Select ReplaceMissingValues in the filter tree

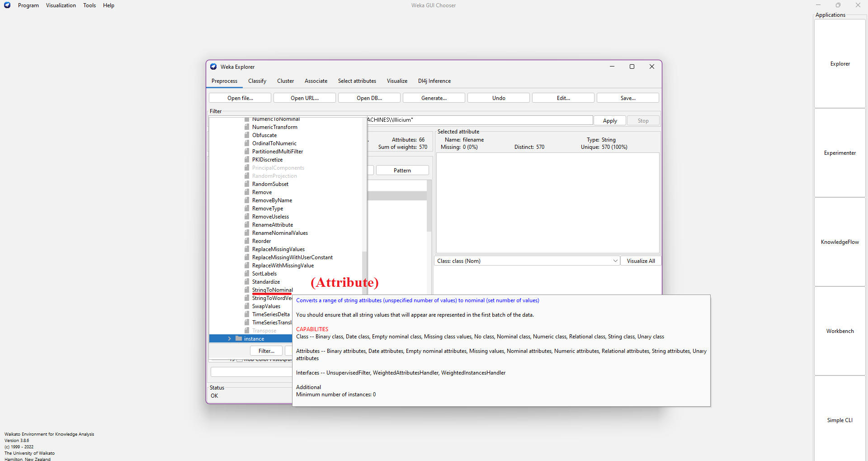[278, 249]
